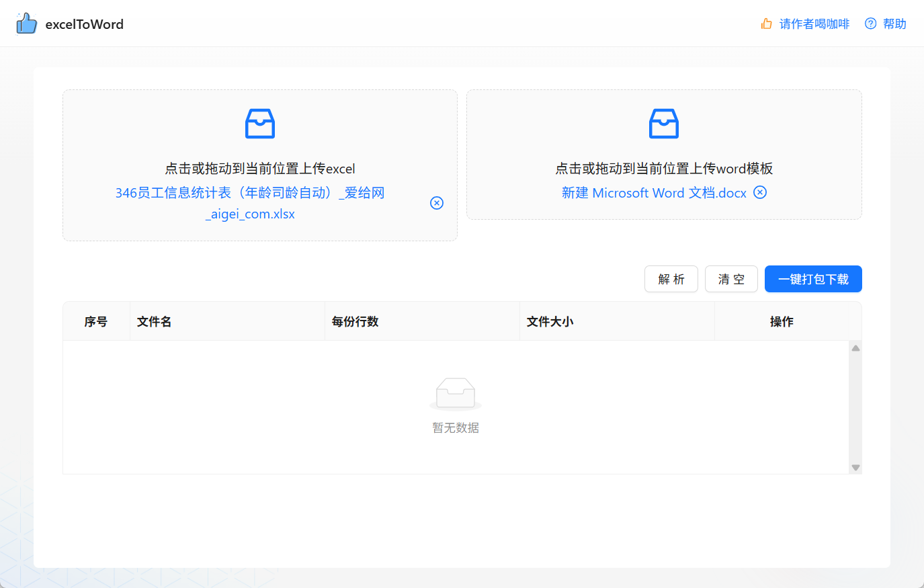Open the 帮助 help link
Viewport: 924px width, 588px height.
[x=894, y=23]
